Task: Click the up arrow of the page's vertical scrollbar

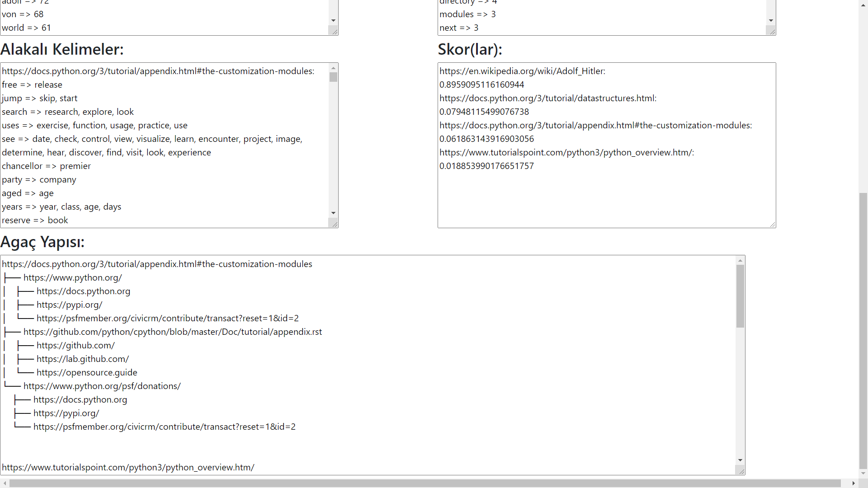Action: [x=863, y=5]
